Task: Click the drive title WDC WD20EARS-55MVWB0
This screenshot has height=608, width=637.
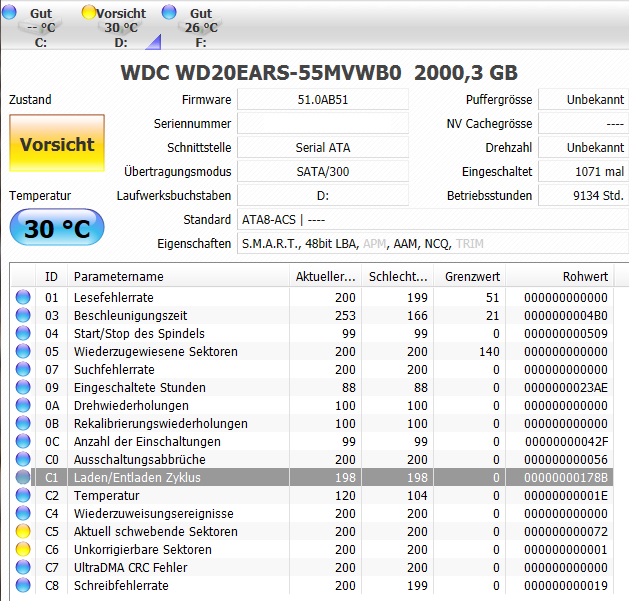Action: pos(261,73)
